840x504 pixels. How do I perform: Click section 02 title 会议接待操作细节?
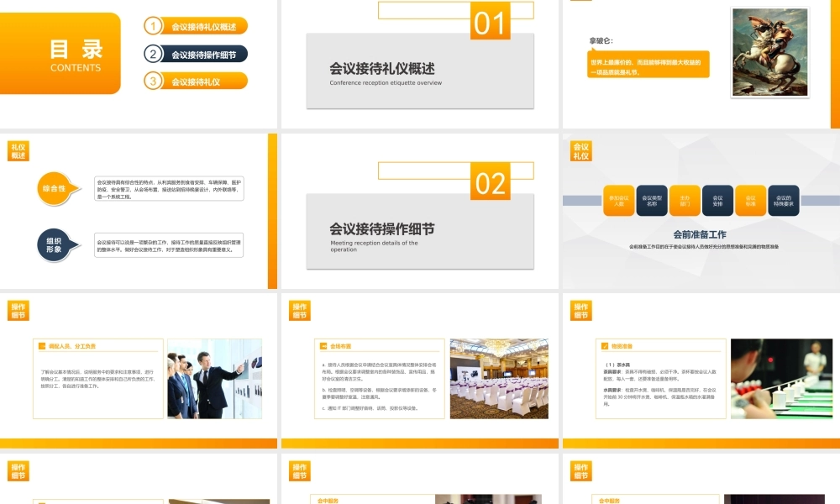click(x=382, y=229)
